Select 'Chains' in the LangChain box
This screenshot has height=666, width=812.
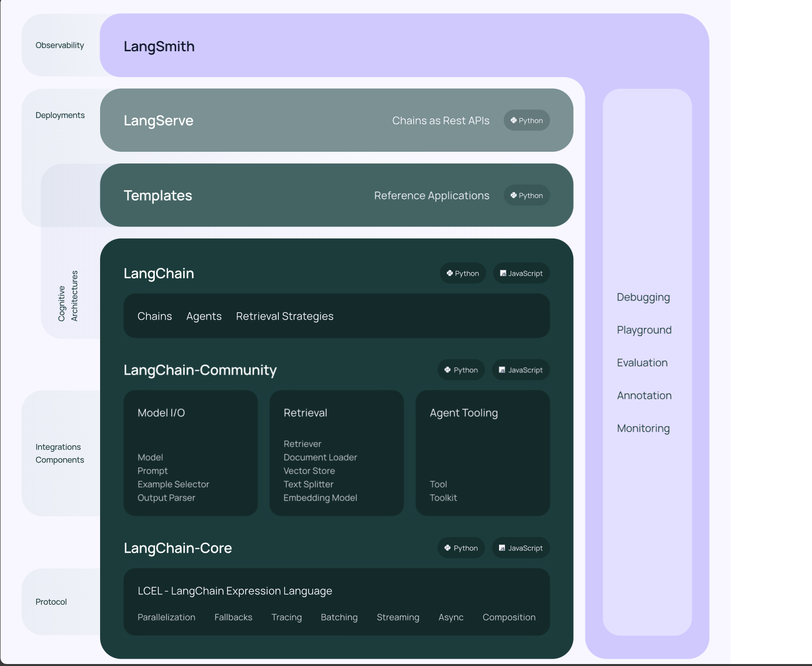coord(155,316)
